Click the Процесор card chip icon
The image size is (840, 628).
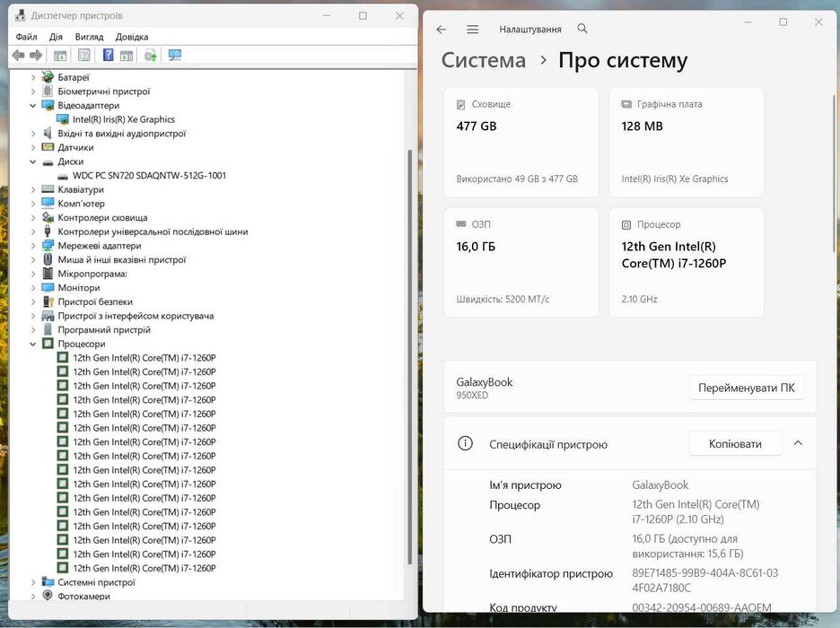pyautogui.click(x=626, y=225)
